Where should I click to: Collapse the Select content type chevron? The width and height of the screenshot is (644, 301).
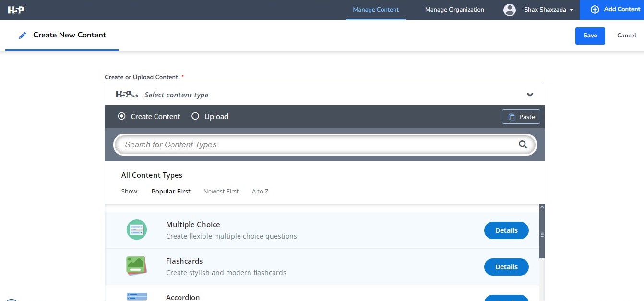pos(530,95)
